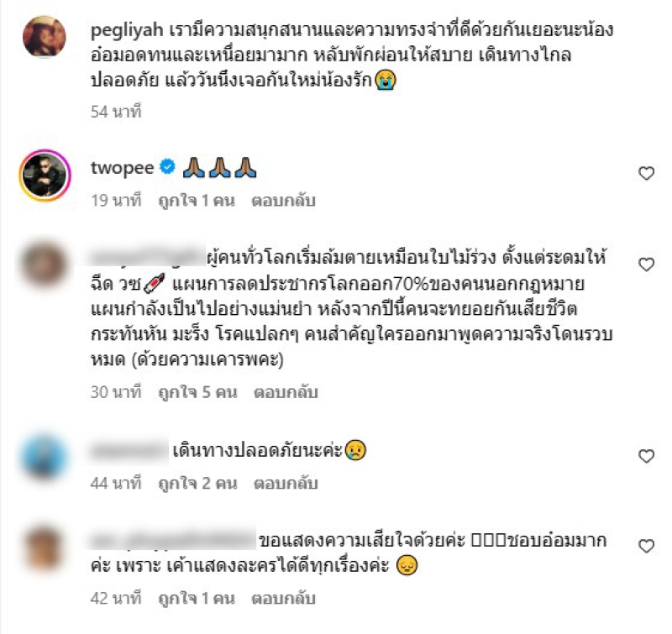
Task: Like the ขอแสดงความเสียใจด้วยค่ะ comment
Action: [646, 546]
